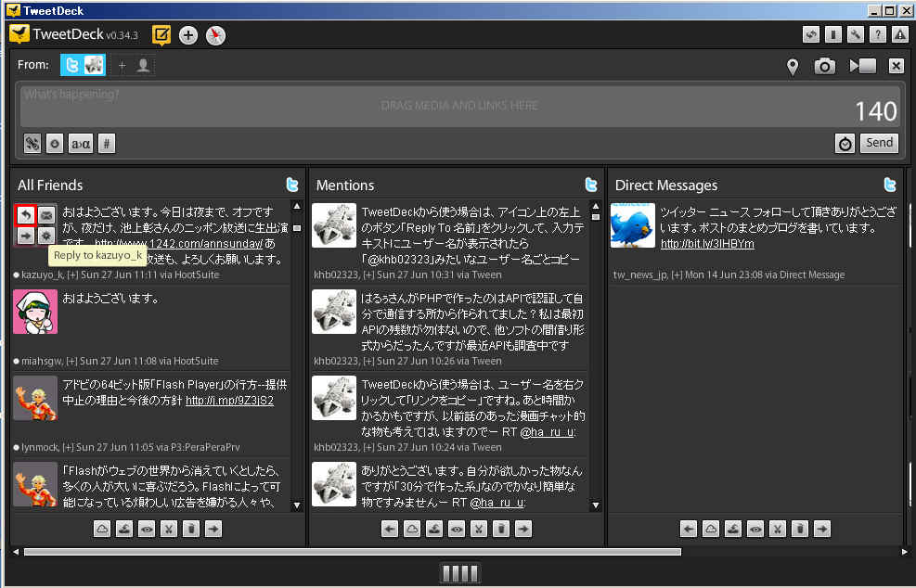Click the round icon beside shorten links
916x588 pixels.
pyautogui.click(x=55, y=143)
